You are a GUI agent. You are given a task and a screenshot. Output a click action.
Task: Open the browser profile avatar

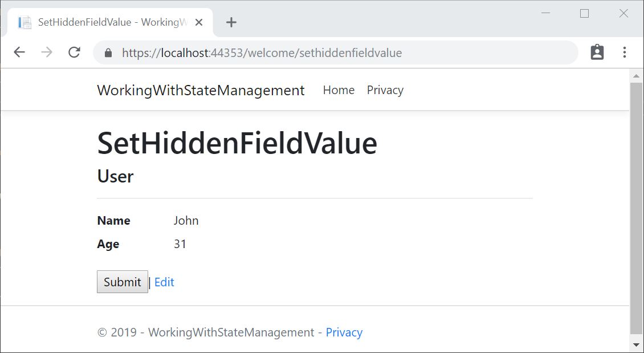(597, 51)
